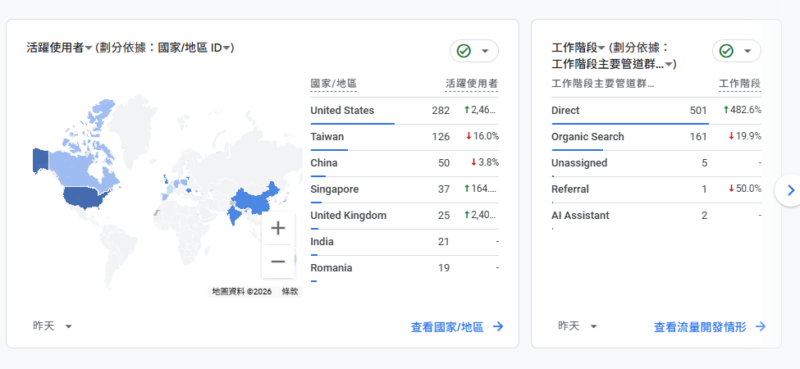The image size is (800, 369).
Task: Click 條款 terms link on map
Action: pyautogui.click(x=290, y=292)
